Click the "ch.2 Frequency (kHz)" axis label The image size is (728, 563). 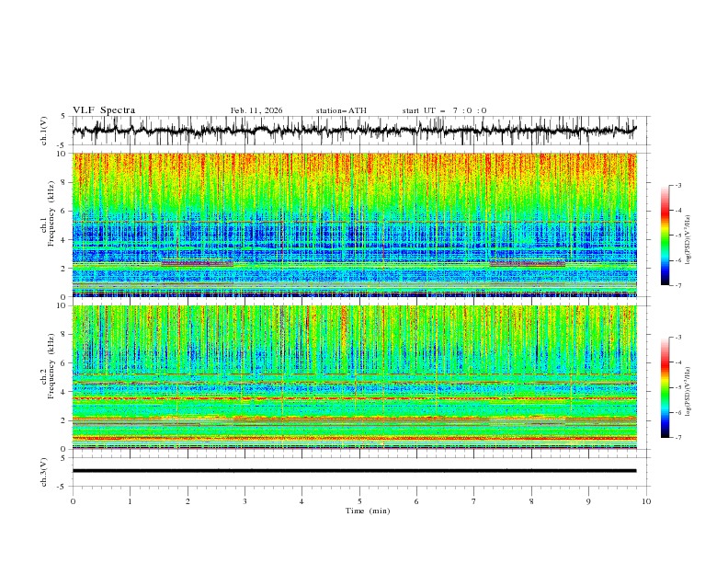[x=48, y=365]
